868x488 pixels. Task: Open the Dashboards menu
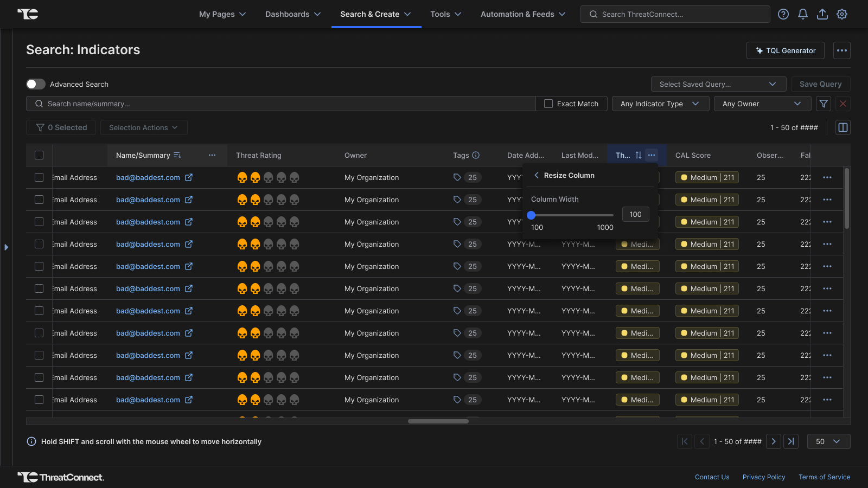tap(293, 14)
